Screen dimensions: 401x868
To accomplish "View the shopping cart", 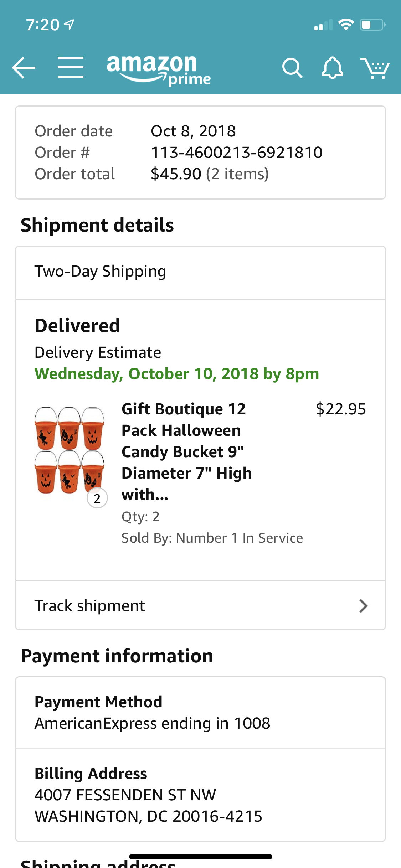I will coord(375,68).
